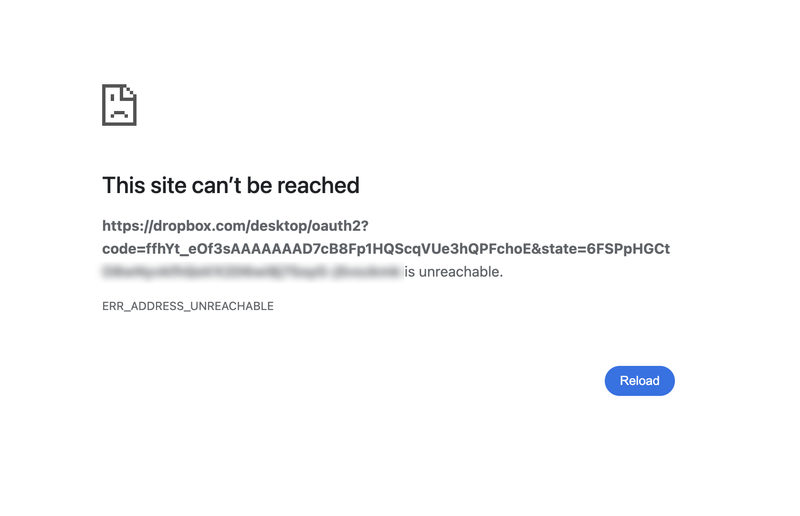800x516 pixels.
Task: Click the folded corner of the page icon
Action: tap(130, 91)
